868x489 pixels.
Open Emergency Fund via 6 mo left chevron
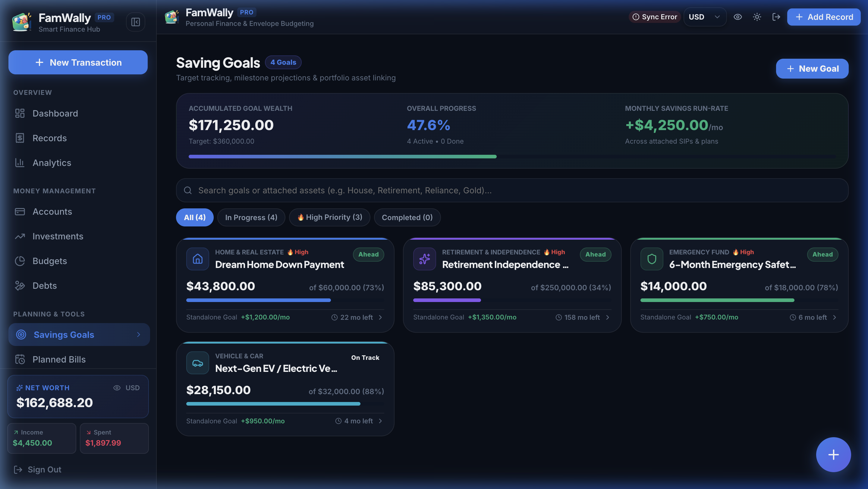pyautogui.click(x=835, y=317)
